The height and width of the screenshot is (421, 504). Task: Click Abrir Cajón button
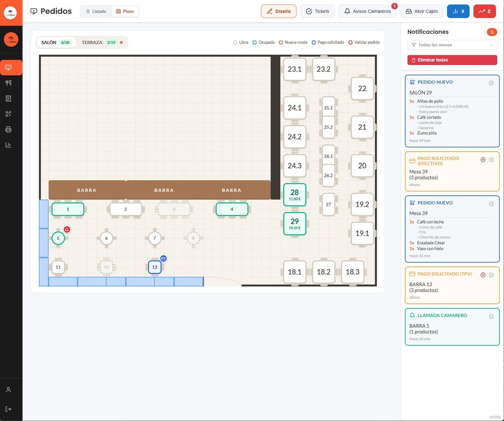pyautogui.click(x=421, y=11)
